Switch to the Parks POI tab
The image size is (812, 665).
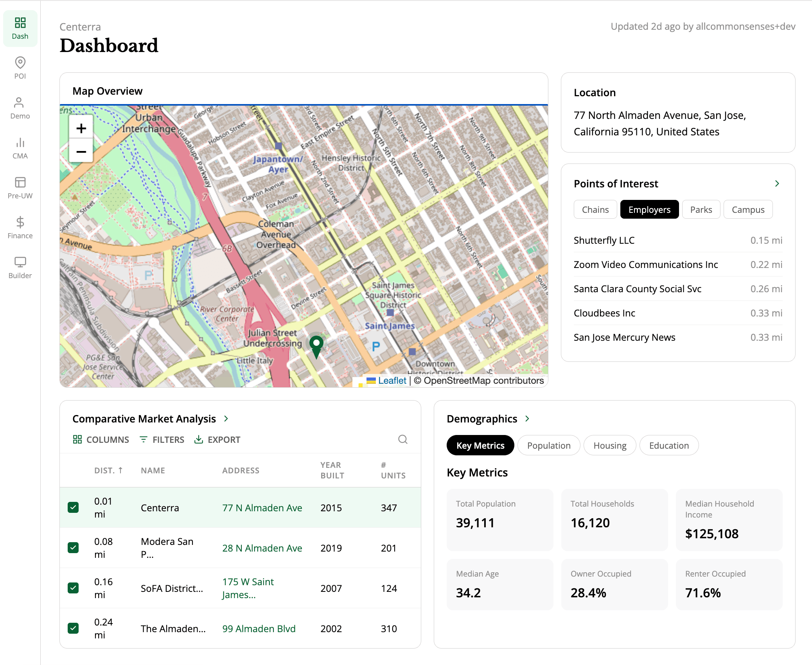(701, 210)
